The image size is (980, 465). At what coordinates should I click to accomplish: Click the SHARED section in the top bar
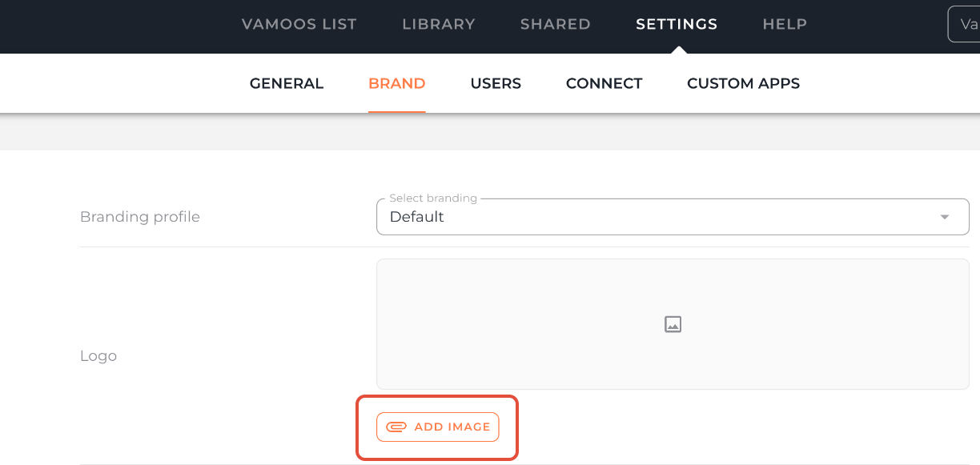pyautogui.click(x=555, y=24)
